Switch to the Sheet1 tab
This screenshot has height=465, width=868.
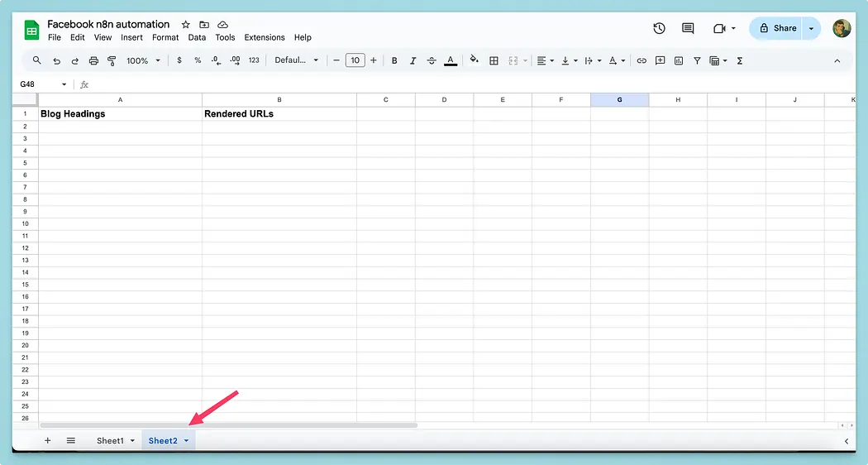click(110, 441)
